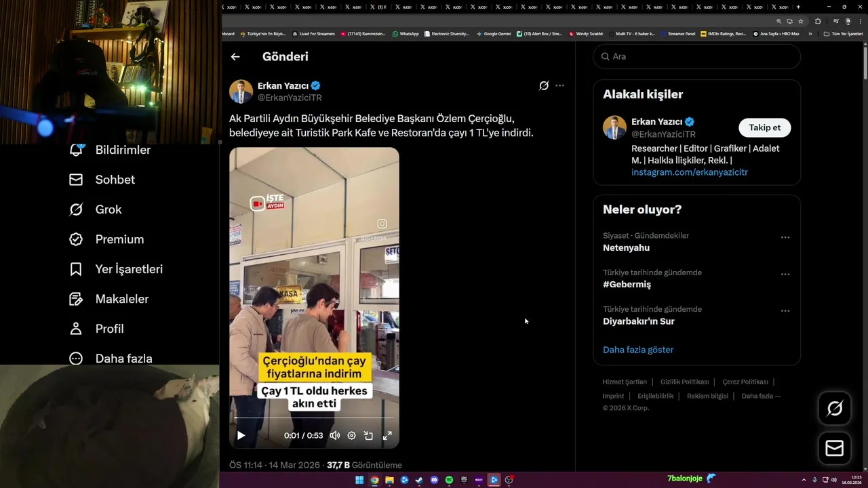Open the Tüm Yer İşaretleri folder

pos(843,33)
